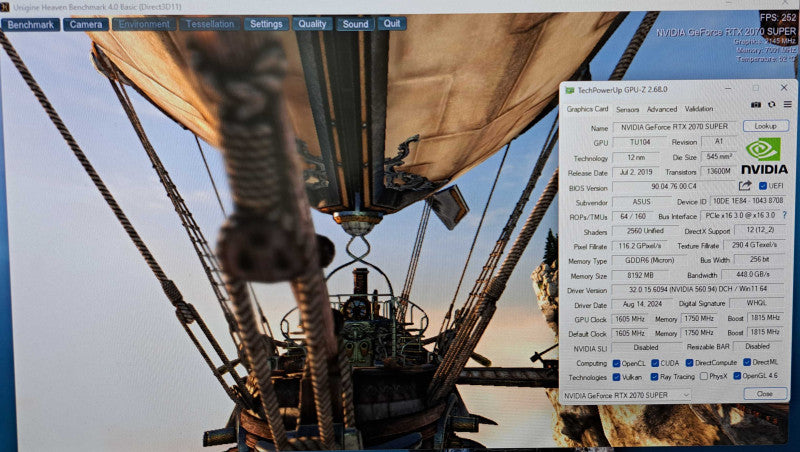The width and height of the screenshot is (800, 452).
Task: Open the Validation tab
Action: point(698,109)
